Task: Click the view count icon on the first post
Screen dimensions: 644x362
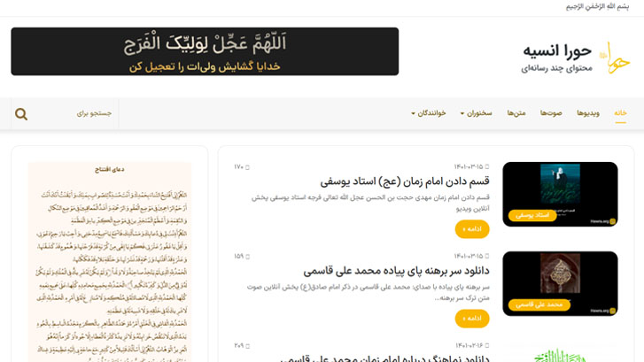Action: pos(247,167)
